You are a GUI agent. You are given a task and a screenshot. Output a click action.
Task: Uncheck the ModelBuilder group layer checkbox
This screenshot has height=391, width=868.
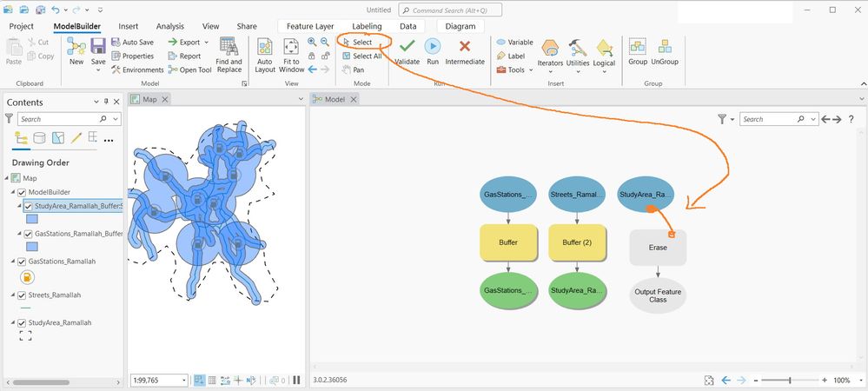click(22, 192)
